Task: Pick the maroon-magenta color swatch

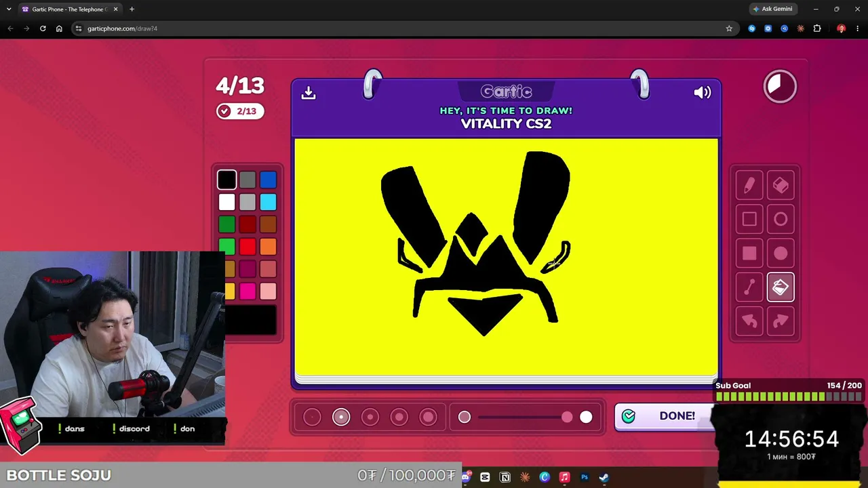Action: [248, 269]
